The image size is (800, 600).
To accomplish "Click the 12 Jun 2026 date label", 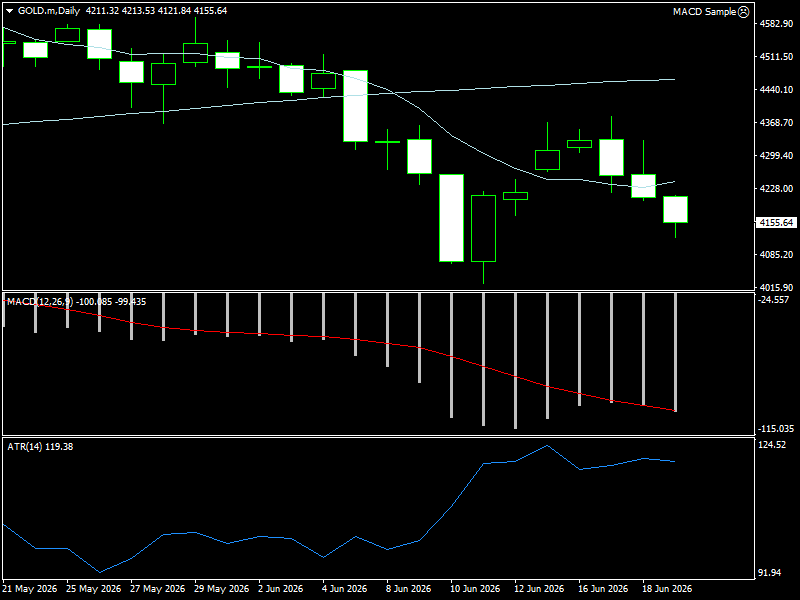I will pos(539,588).
